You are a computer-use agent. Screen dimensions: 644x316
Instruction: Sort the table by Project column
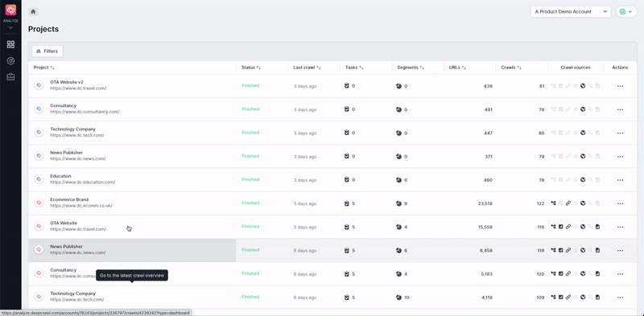(x=44, y=68)
